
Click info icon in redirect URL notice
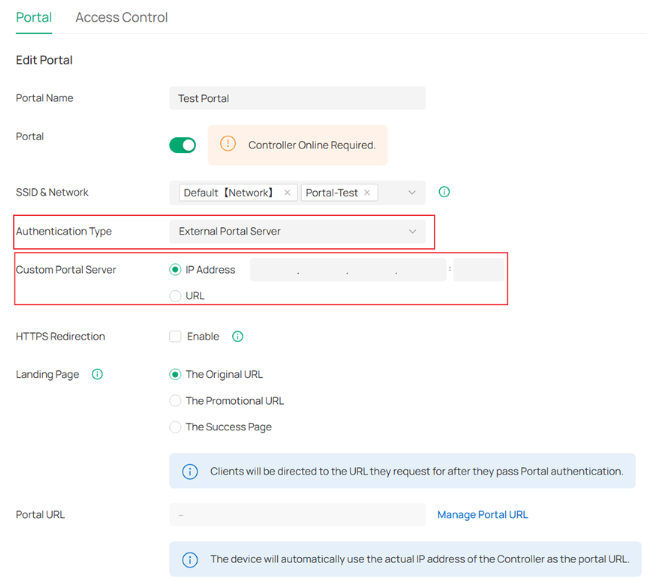(x=190, y=472)
